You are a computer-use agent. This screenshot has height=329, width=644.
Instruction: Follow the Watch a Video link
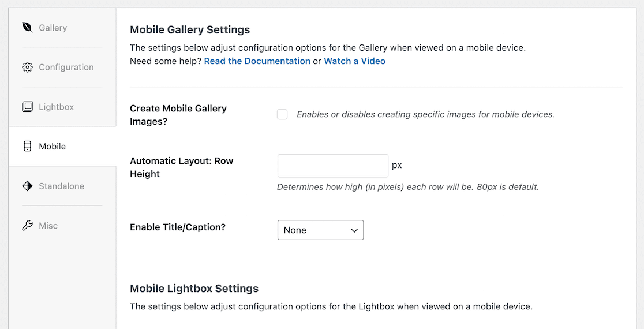point(354,61)
